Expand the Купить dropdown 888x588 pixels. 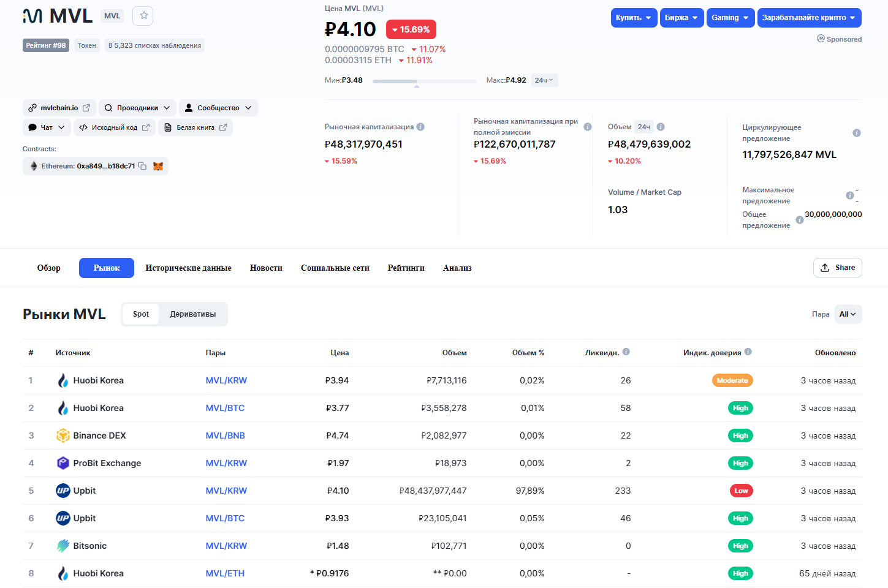[x=634, y=18]
